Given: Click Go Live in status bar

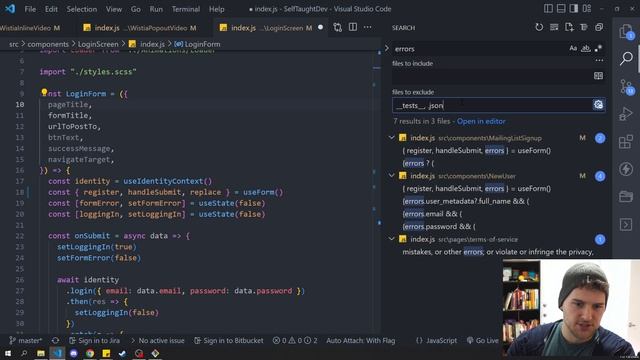Looking at the screenshot, I should click(x=483, y=340).
